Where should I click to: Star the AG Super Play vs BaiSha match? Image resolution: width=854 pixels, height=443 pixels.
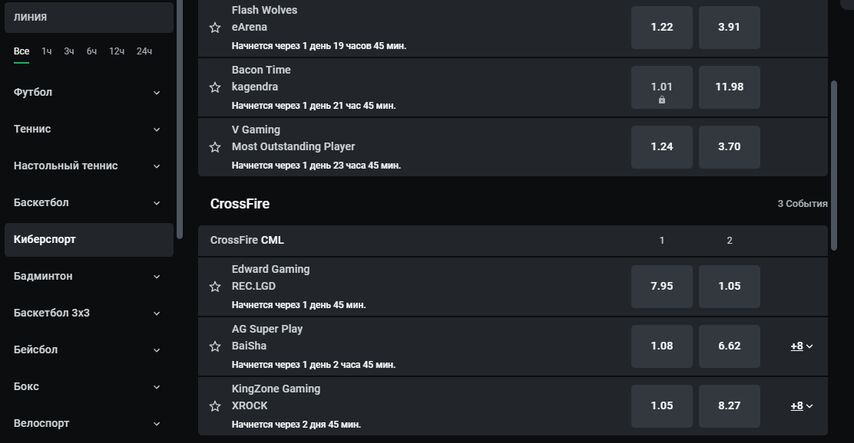click(215, 347)
